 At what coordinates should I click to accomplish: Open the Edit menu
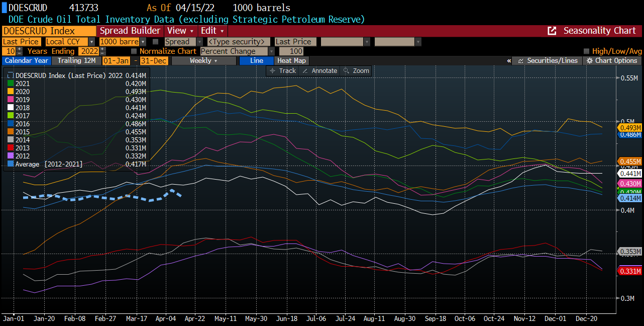pyautogui.click(x=211, y=31)
